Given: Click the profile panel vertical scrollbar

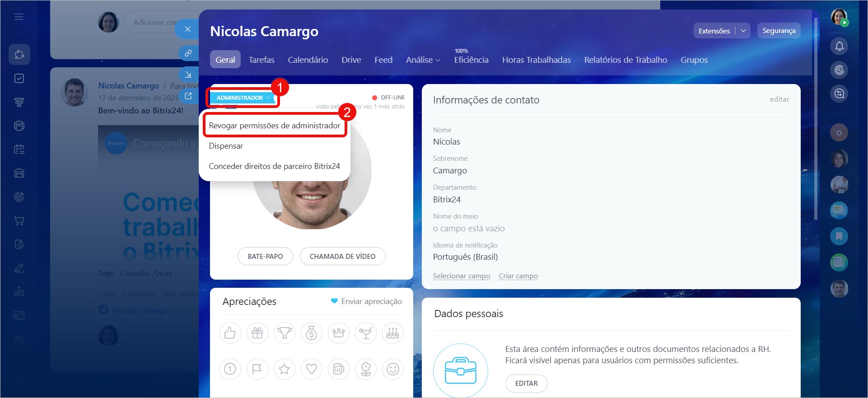Looking at the screenshot, I should 815,117.
